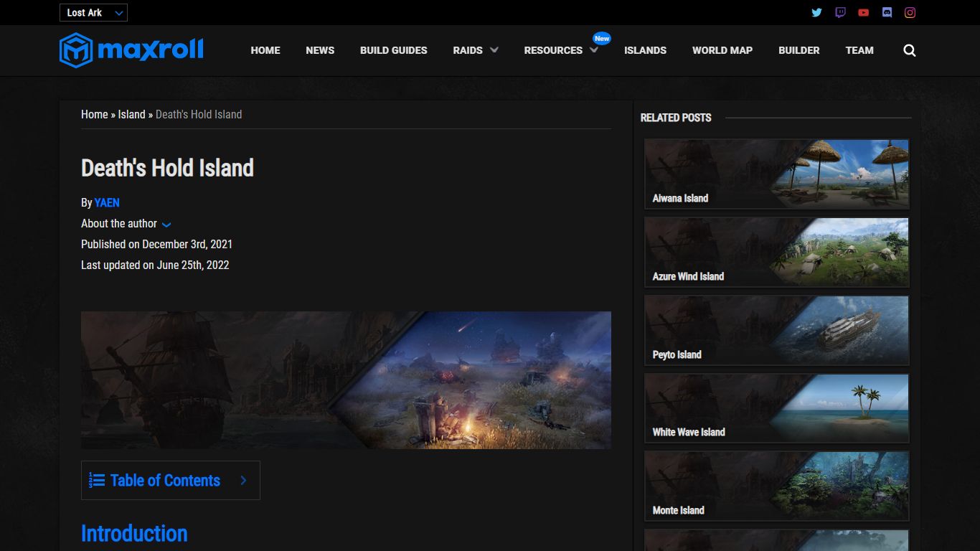The width and height of the screenshot is (980, 551).
Task: Click the Death's Hold Island title
Action: (x=167, y=168)
